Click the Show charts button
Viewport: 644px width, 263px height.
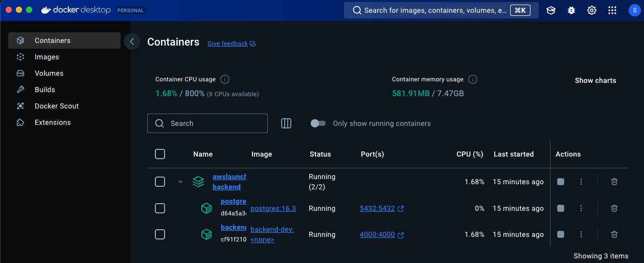coord(595,80)
